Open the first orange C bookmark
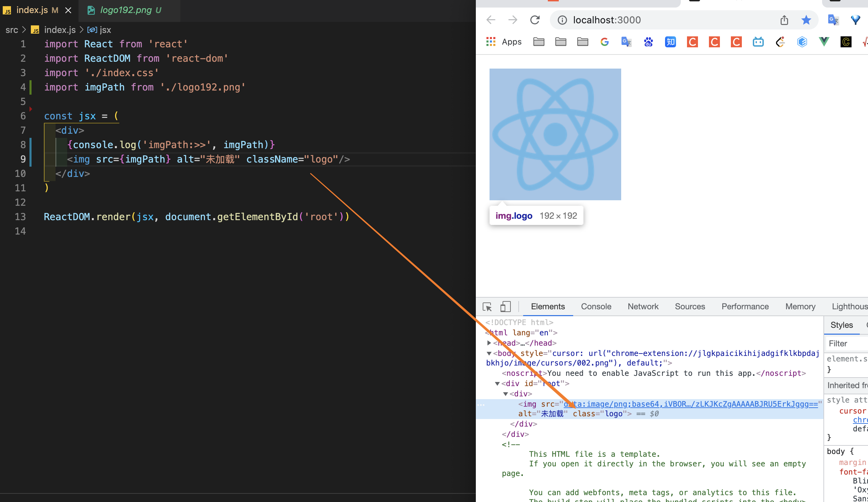This screenshot has height=502, width=868. (x=692, y=42)
